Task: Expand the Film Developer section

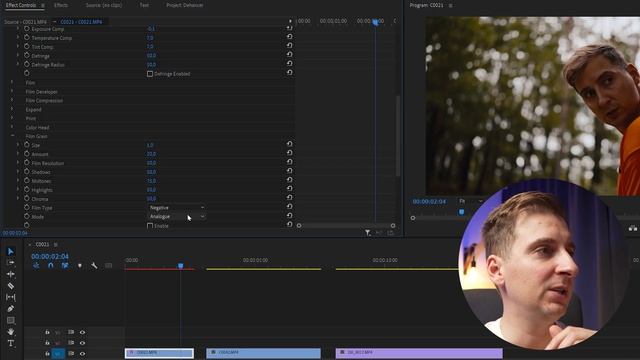Action: pyautogui.click(x=12, y=91)
